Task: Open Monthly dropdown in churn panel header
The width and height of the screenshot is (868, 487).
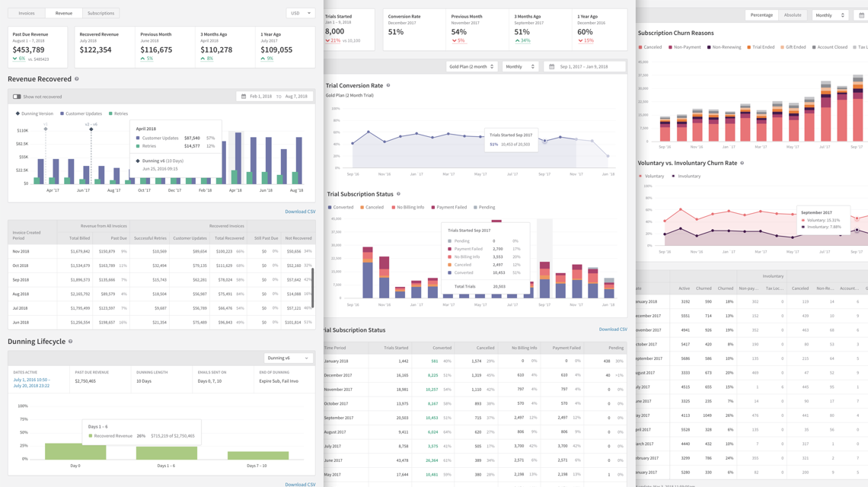Action: 830,15
